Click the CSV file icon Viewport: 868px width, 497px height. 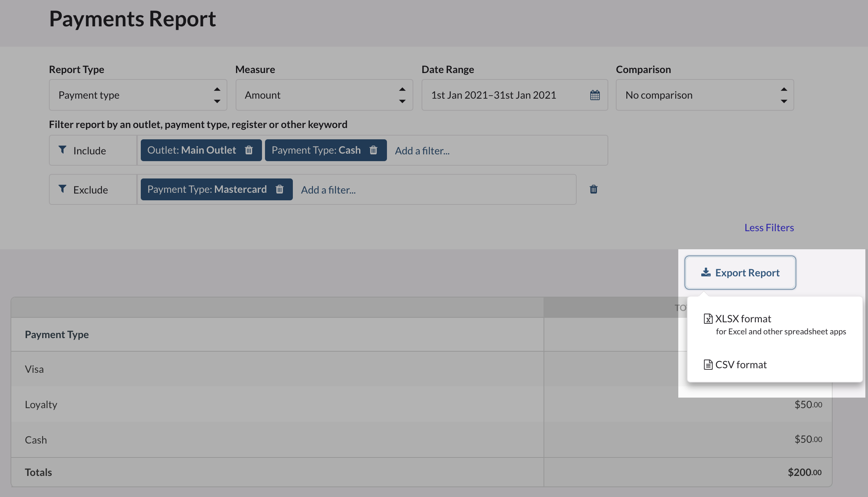click(708, 365)
